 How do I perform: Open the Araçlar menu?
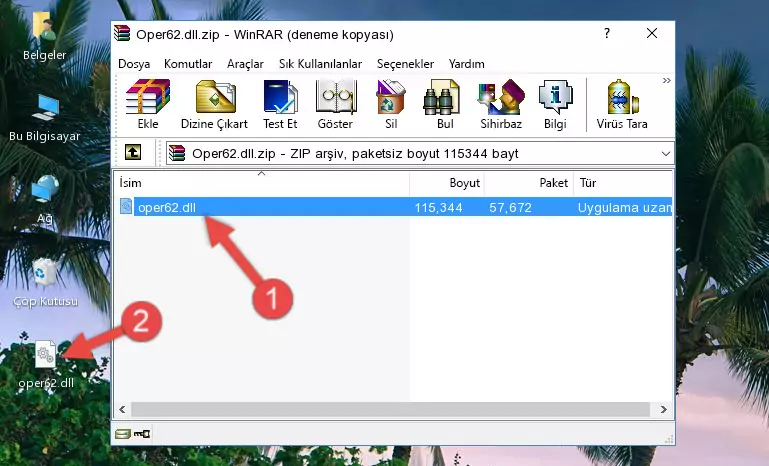click(x=245, y=64)
